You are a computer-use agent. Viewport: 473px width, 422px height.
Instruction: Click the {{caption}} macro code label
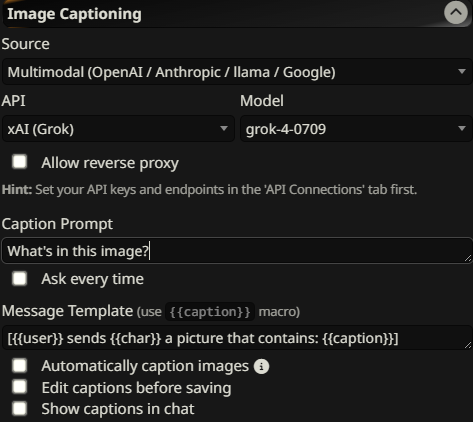pos(210,312)
